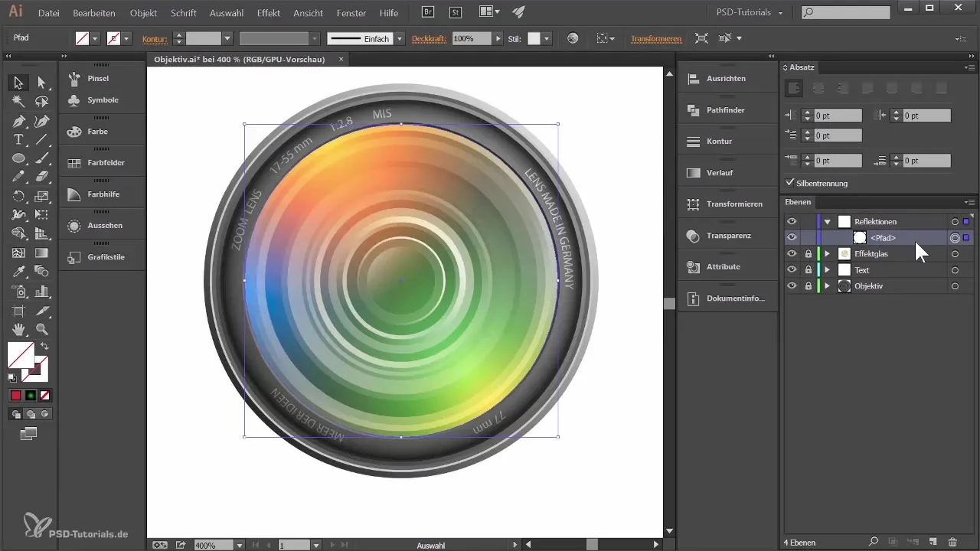Select the Lasso tool
The width and height of the screenshot is (980, 551).
point(41,101)
